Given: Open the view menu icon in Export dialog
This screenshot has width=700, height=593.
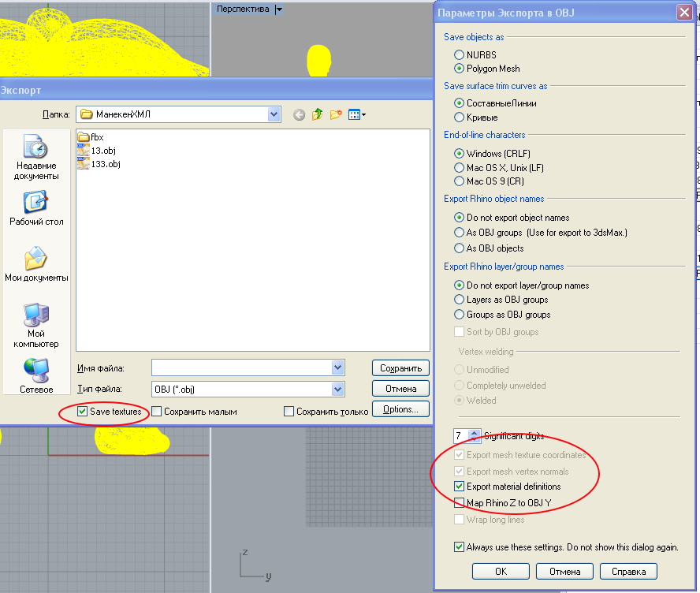Looking at the screenshot, I should point(355,115).
